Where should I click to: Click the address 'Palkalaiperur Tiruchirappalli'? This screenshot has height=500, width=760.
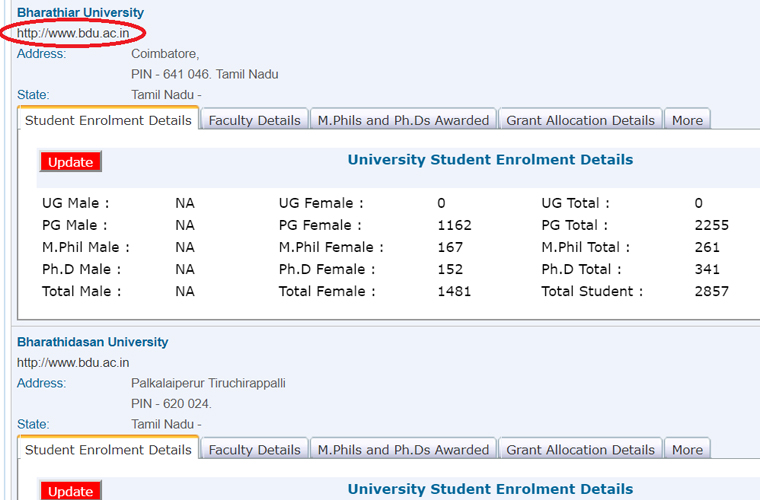click(x=208, y=383)
